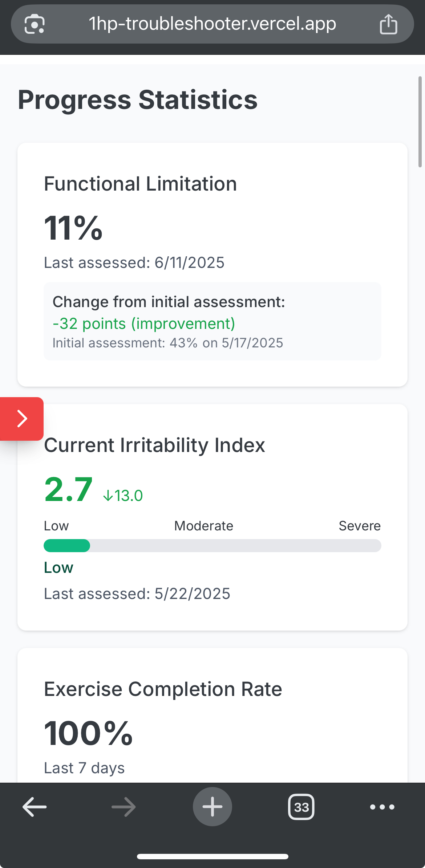View the 33 open tabs

pos(301,807)
